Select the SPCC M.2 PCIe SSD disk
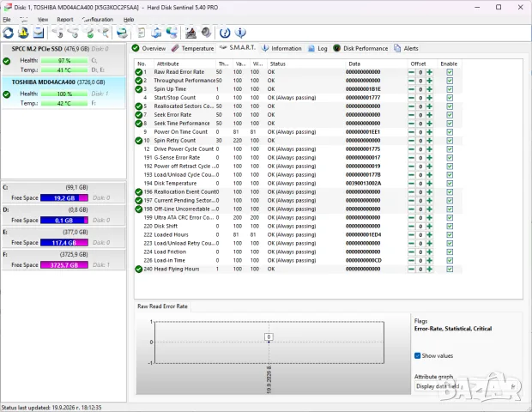The image size is (532, 412). pyautogui.click(x=63, y=59)
